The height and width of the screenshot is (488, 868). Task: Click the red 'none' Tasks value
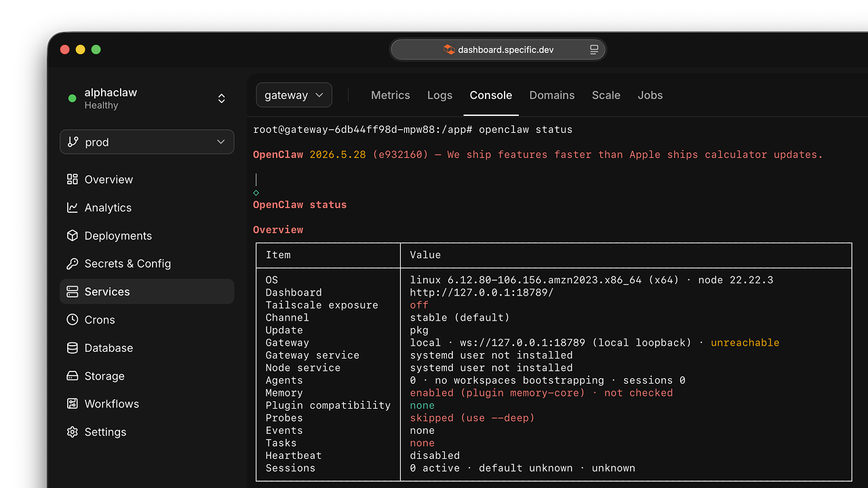[x=422, y=443]
